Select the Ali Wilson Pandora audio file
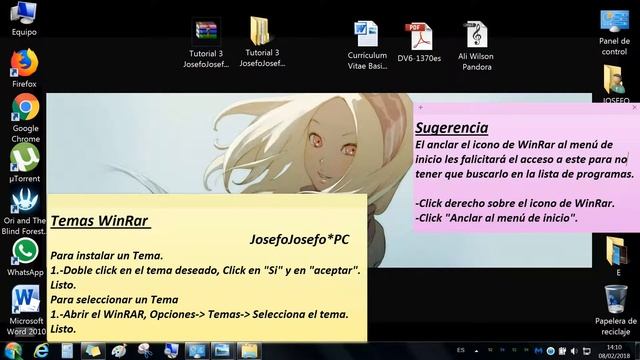 pos(476,46)
